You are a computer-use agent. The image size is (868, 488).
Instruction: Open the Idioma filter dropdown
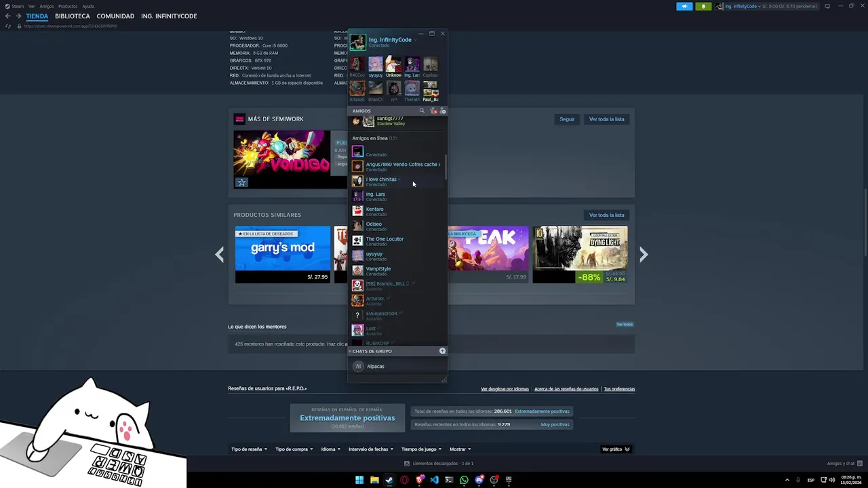tap(330, 449)
